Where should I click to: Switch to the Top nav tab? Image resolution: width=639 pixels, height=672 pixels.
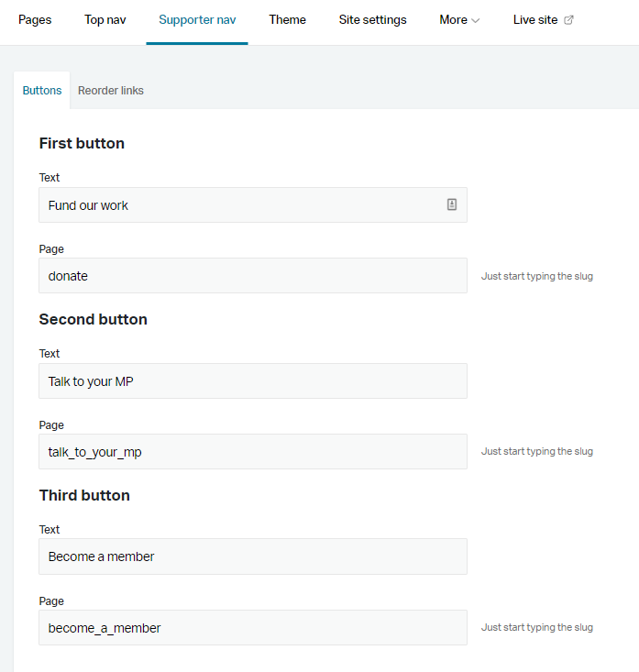point(105,20)
